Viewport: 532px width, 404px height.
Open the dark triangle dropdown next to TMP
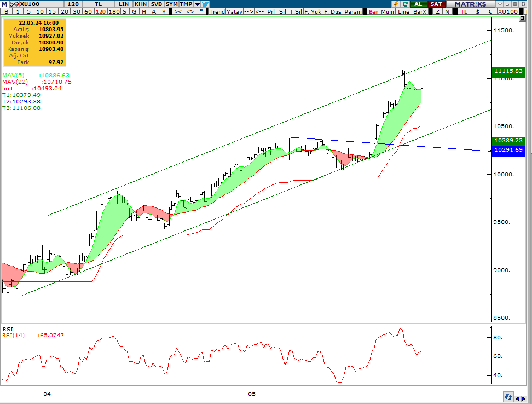(x=197, y=4)
